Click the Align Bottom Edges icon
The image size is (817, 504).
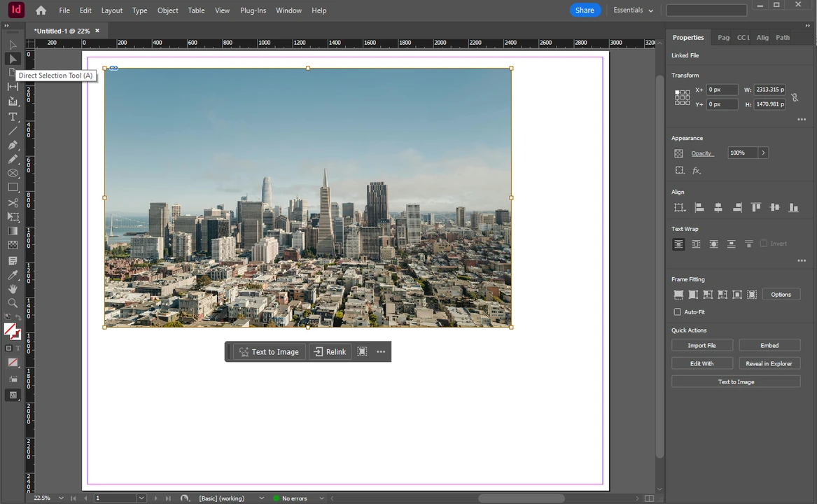click(794, 207)
